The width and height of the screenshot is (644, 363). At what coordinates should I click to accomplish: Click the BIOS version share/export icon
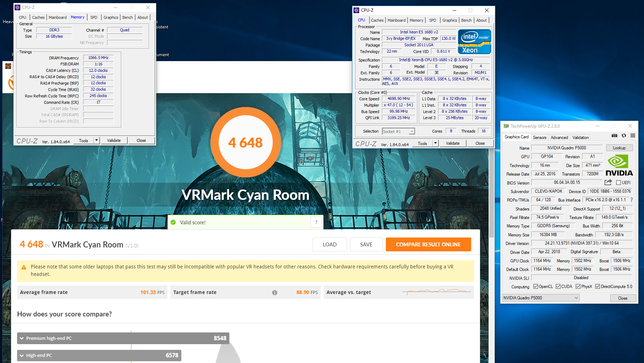(608, 182)
